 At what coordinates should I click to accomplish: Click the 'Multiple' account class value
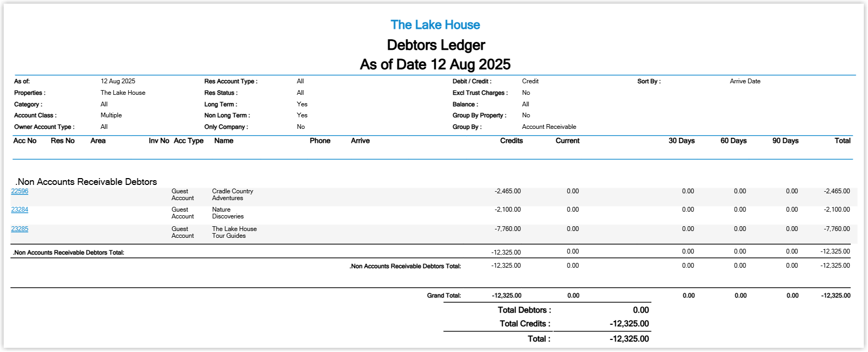(x=111, y=115)
